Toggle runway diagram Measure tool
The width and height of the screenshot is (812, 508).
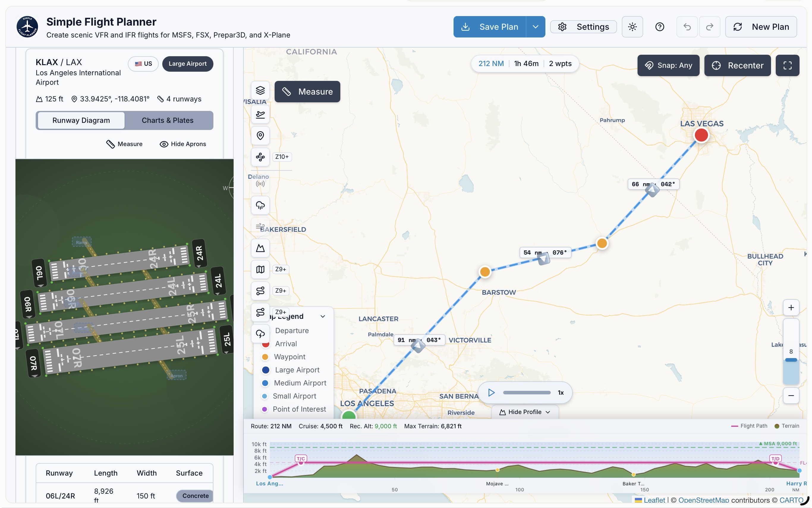pyautogui.click(x=125, y=144)
